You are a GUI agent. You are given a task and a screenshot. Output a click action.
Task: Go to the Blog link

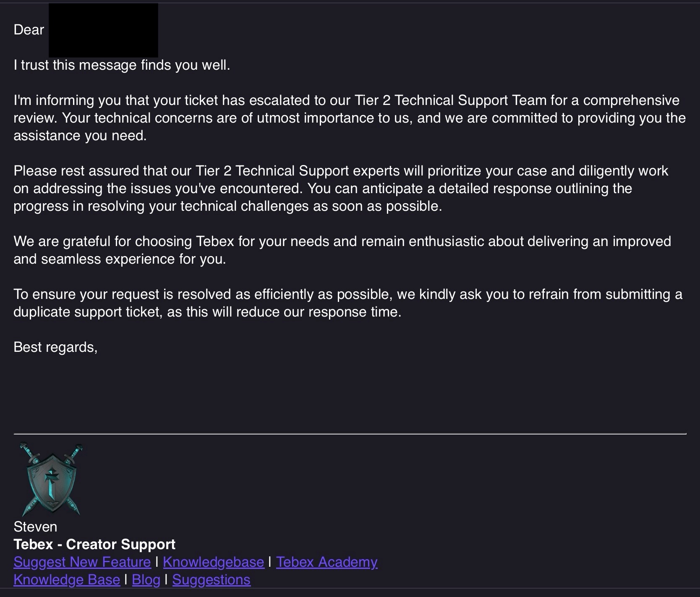point(146,579)
